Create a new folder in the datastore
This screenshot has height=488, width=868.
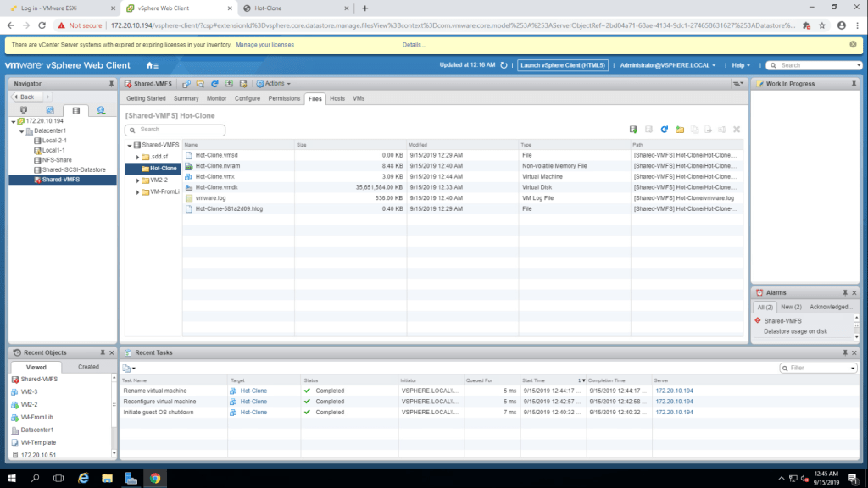tap(680, 130)
